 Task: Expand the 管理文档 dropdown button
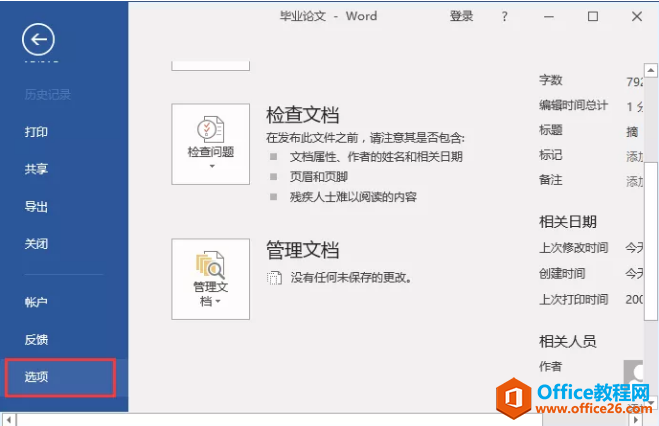pyautogui.click(x=211, y=279)
